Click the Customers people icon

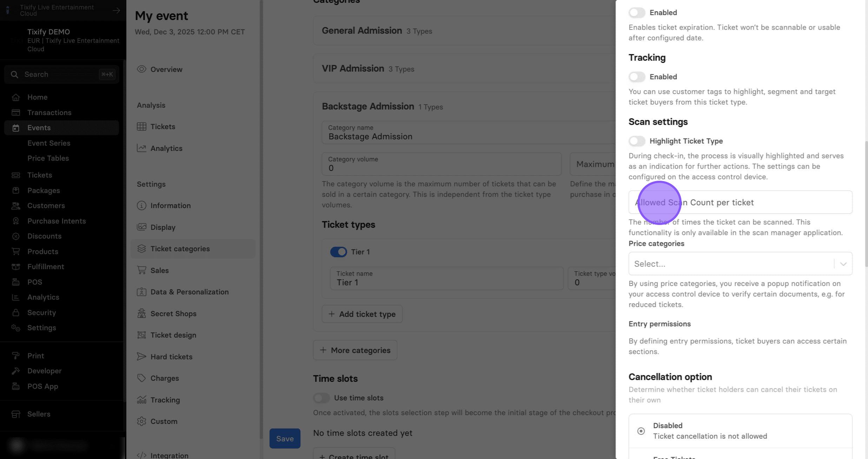point(15,206)
